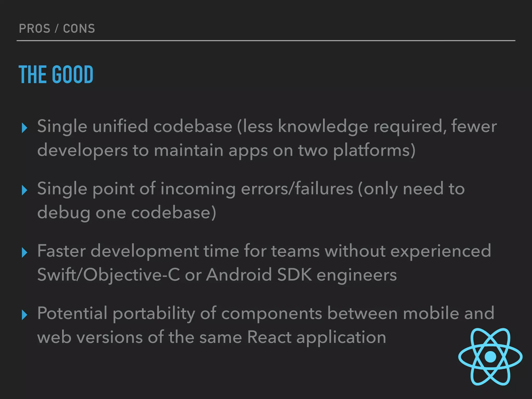Select the word "Swift/Objective-C"
The width and height of the screenshot is (532, 399).
pos(109,275)
